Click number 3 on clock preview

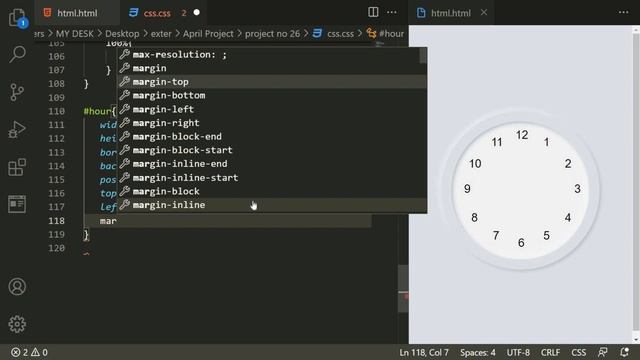[x=577, y=189]
